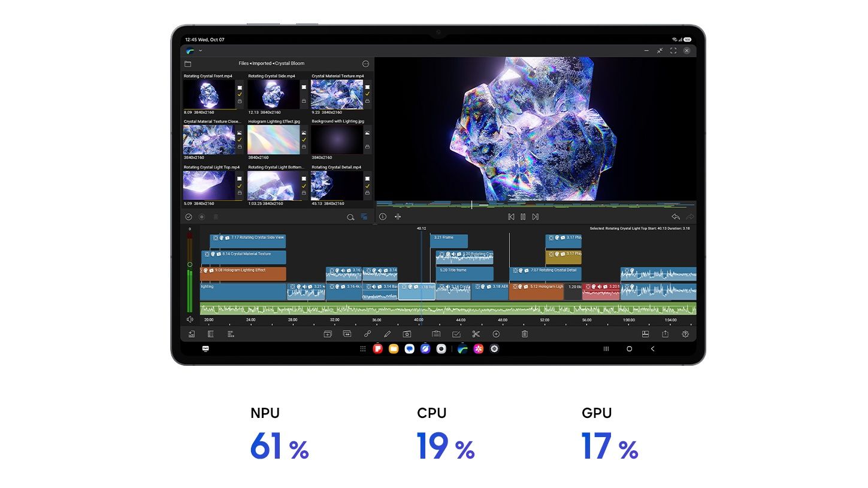Toggle checkmark on Rotating Crystal Detail.mp4
The height and width of the screenshot is (488, 868).
(x=367, y=186)
